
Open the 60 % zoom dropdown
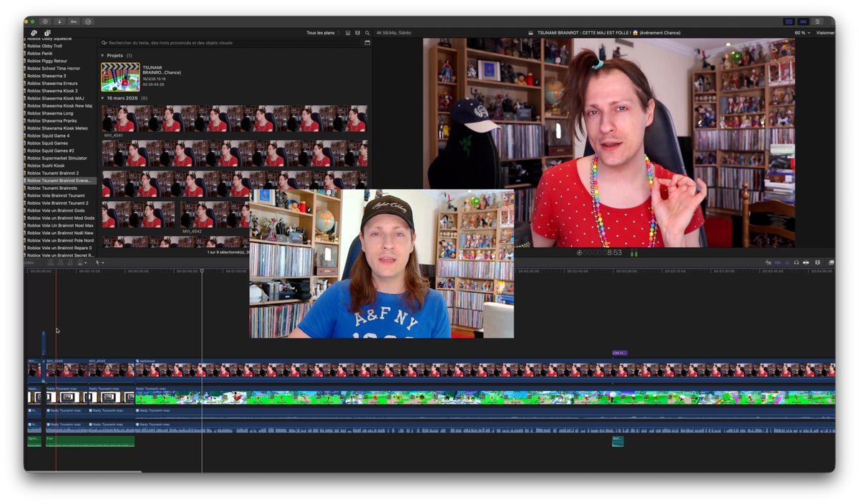click(802, 33)
